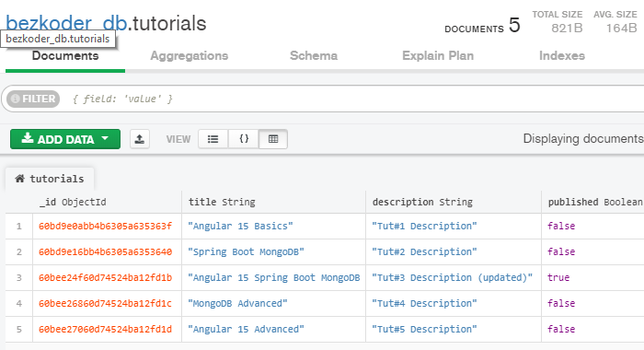
Task: Click the info icon on FILTER badge
Action: point(16,99)
